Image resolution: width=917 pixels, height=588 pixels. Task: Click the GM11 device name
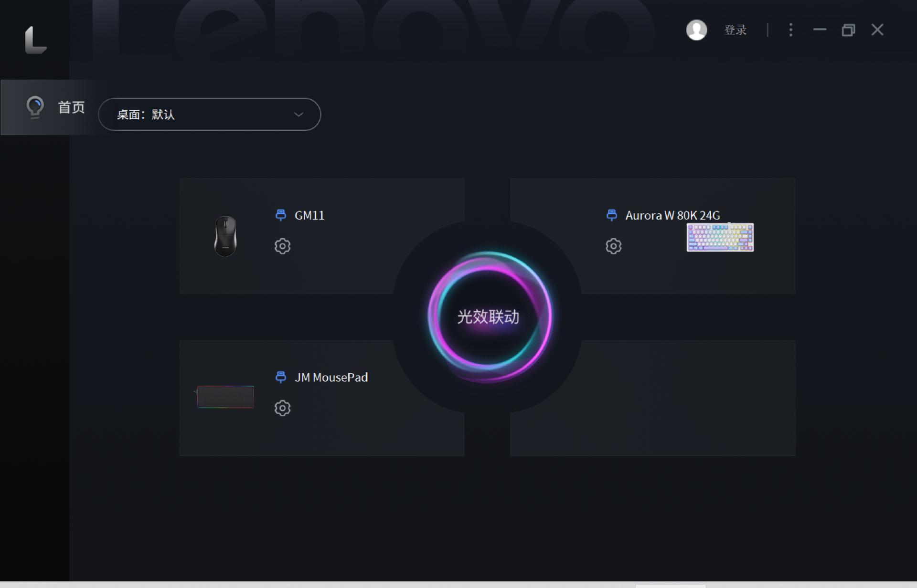pos(309,215)
